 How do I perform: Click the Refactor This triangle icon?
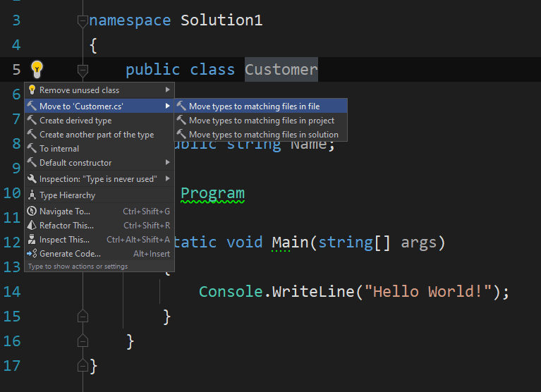tap(32, 225)
